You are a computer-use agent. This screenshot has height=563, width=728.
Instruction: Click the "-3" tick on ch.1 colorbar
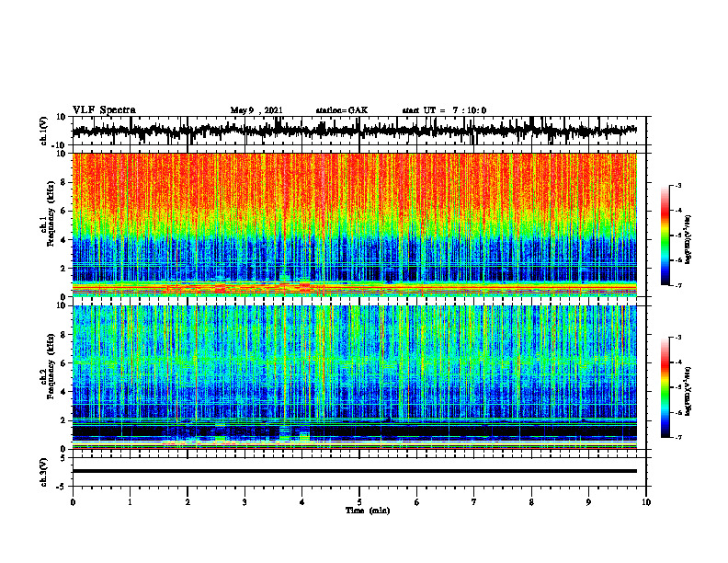(x=678, y=185)
